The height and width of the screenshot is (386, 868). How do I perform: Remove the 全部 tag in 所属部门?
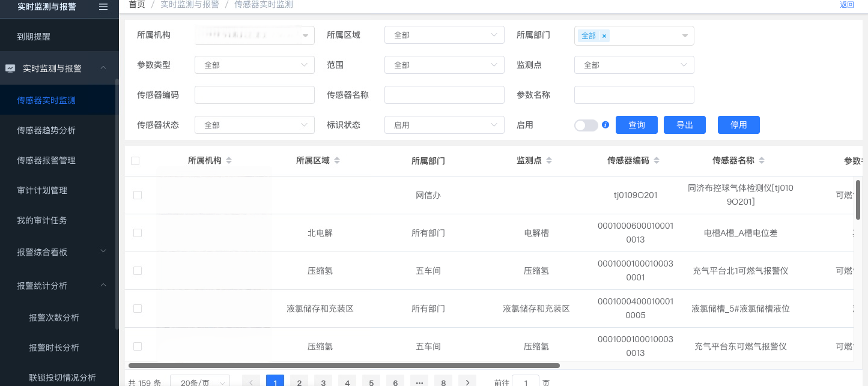tap(604, 36)
